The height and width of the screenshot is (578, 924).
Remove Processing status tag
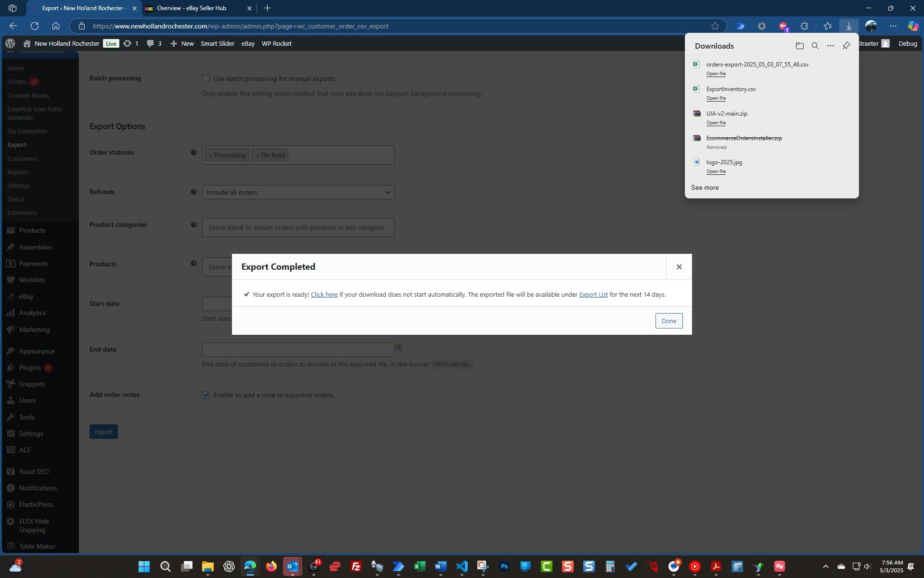point(210,156)
